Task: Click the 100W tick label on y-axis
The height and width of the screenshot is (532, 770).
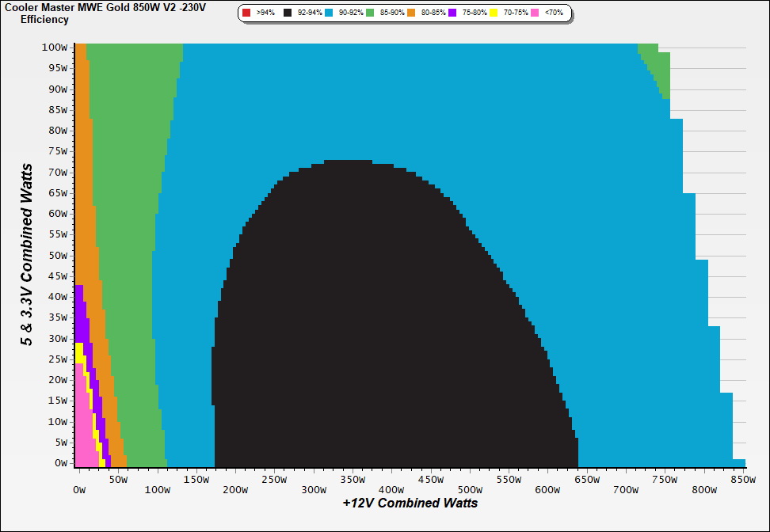Action: click(x=55, y=47)
